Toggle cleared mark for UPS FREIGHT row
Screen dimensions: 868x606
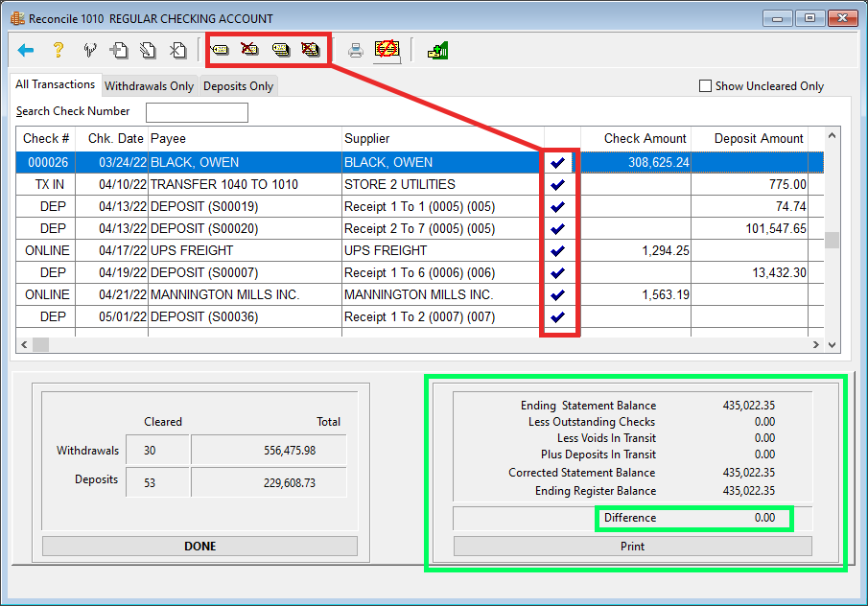click(557, 250)
